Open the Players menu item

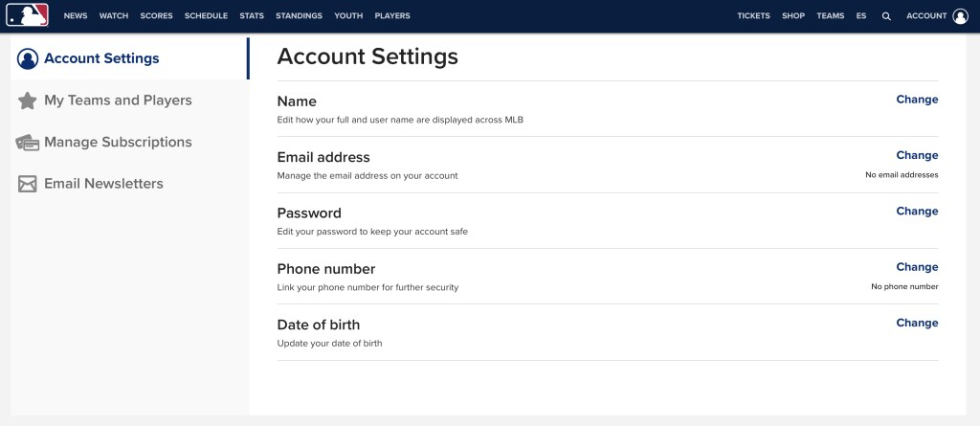pos(392,16)
